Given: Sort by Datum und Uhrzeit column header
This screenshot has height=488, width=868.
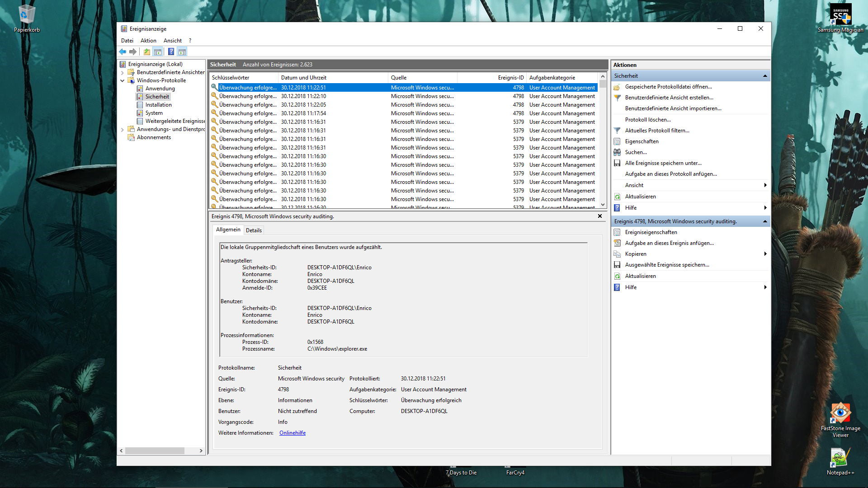Looking at the screenshot, I should tap(333, 78).
